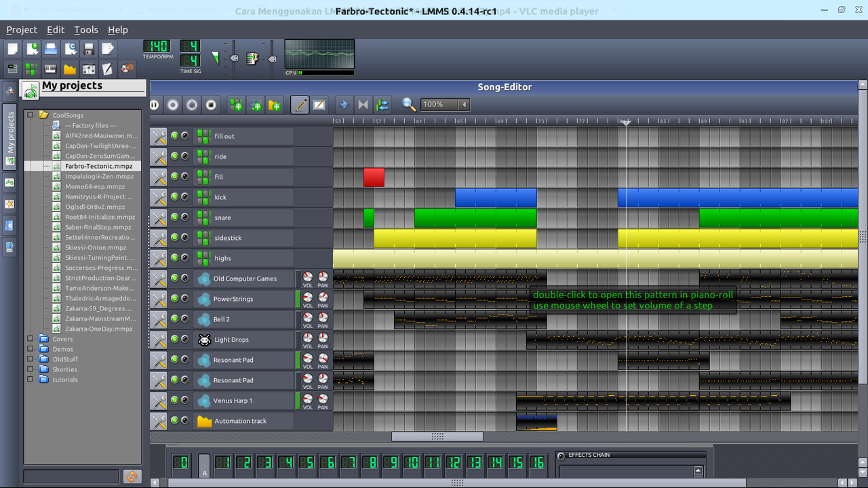Image resolution: width=868 pixels, height=488 pixels.
Task: Save the current project with floppy icon
Action: coord(89,49)
